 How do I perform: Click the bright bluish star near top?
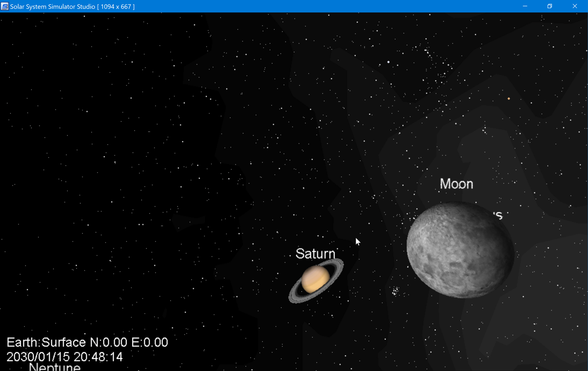tap(388, 62)
